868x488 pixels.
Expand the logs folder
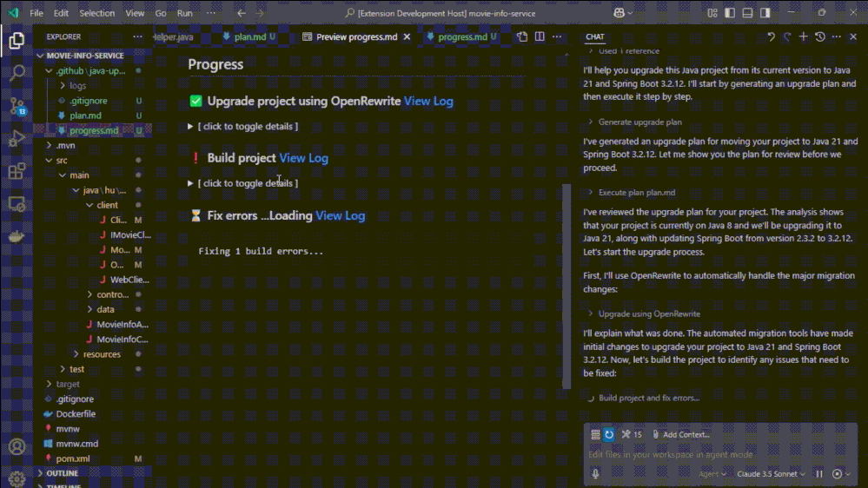(x=77, y=86)
